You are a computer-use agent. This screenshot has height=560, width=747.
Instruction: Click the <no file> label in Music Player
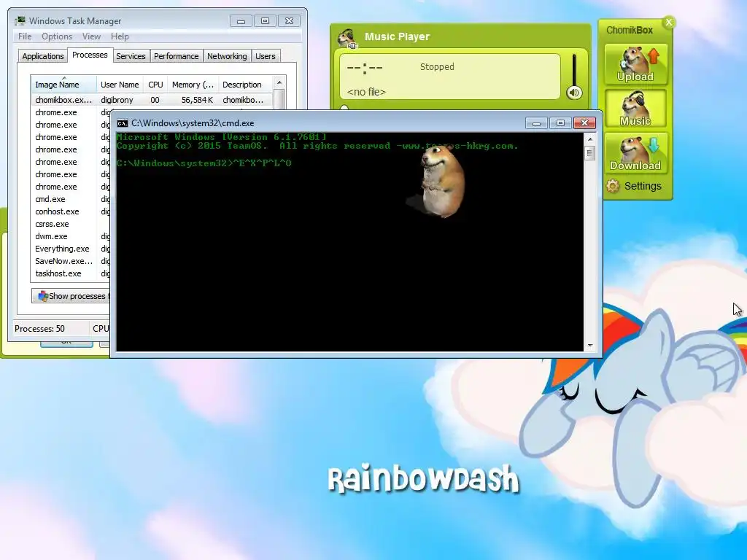click(366, 92)
